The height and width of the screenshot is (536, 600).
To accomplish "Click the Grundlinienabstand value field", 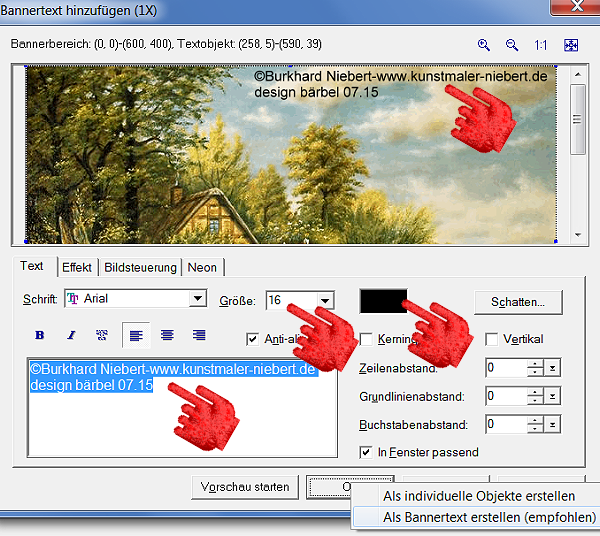I will coord(506,396).
